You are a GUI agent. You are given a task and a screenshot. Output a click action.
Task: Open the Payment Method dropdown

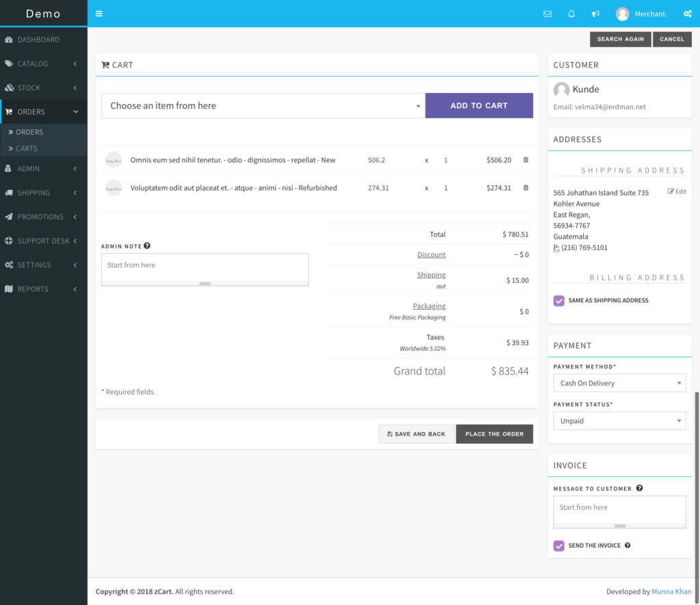[619, 384]
